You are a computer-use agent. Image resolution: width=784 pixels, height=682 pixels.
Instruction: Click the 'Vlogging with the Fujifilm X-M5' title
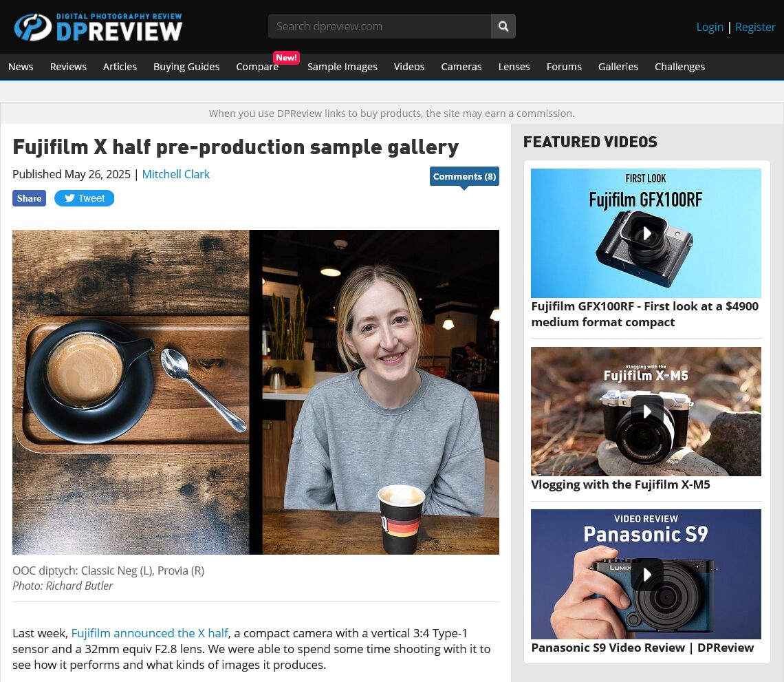click(x=620, y=484)
